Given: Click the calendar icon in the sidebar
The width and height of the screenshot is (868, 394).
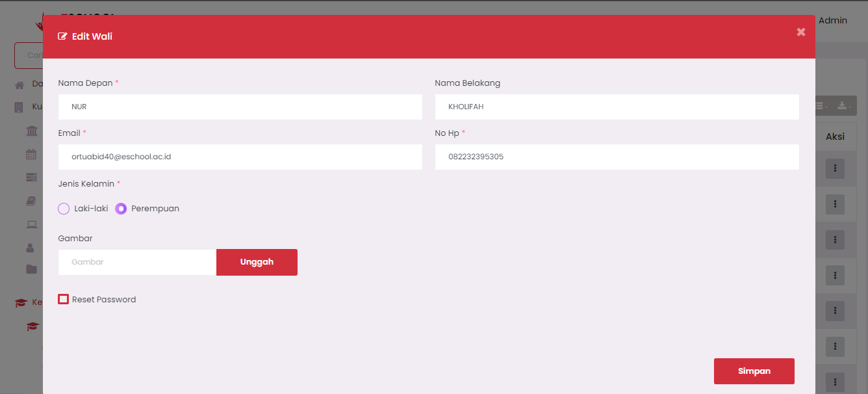Looking at the screenshot, I should pyautogui.click(x=31, y=154).
